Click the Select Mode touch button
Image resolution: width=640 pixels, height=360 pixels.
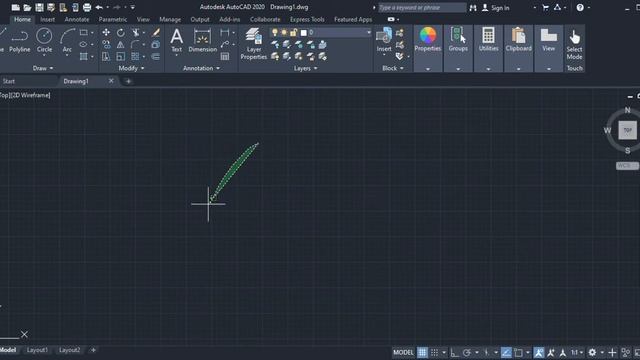(x=574, y=44)
